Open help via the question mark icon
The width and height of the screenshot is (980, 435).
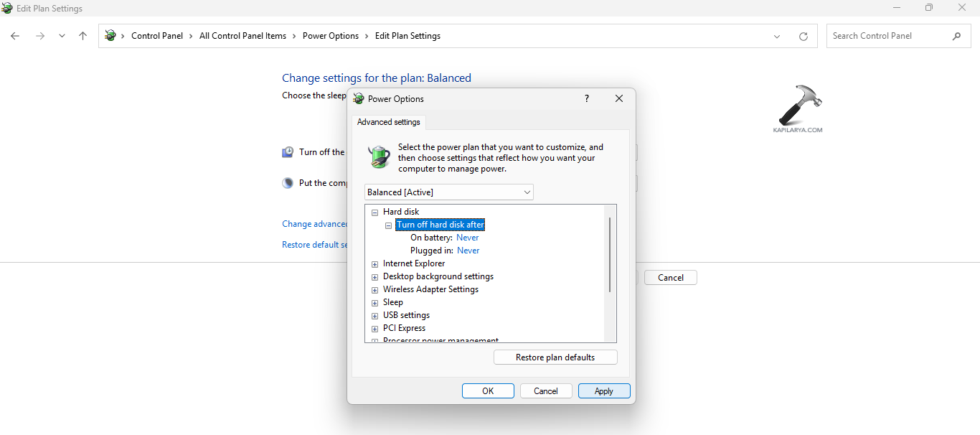tap(586, 98)
